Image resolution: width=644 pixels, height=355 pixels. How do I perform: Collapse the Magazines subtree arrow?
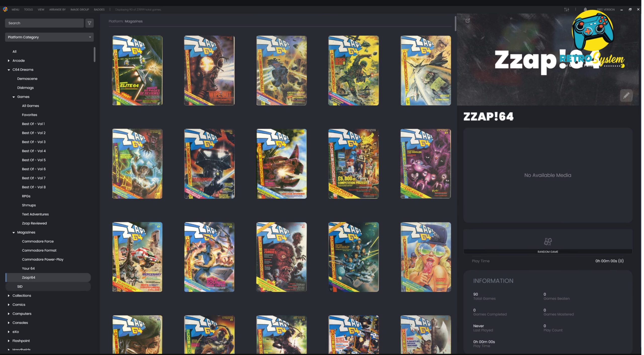coord(14,232)
